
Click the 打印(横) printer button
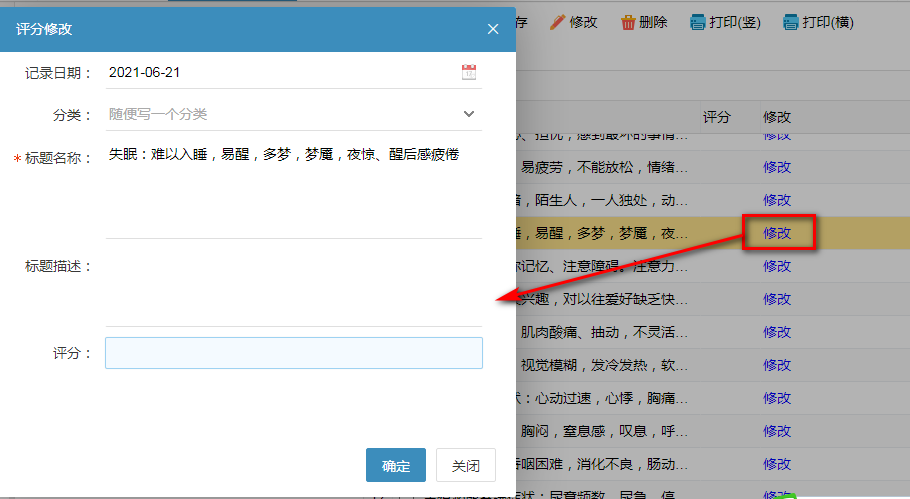[818, 23]
